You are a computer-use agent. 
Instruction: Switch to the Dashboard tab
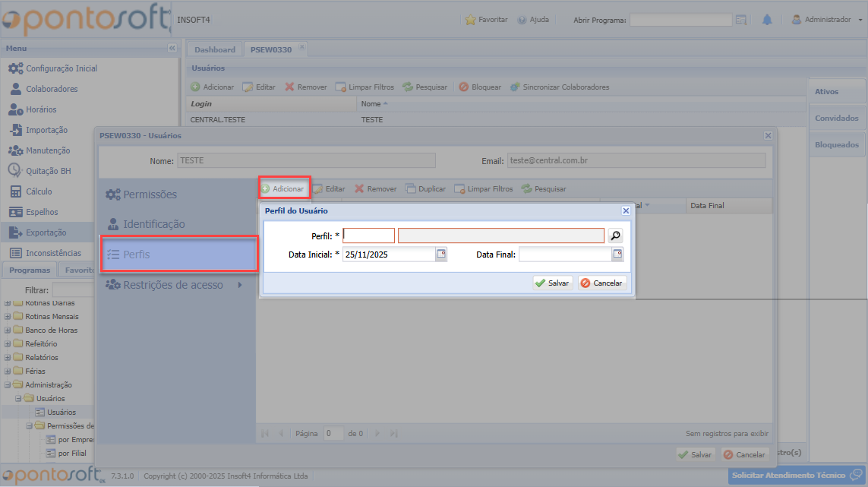(215, 49)
